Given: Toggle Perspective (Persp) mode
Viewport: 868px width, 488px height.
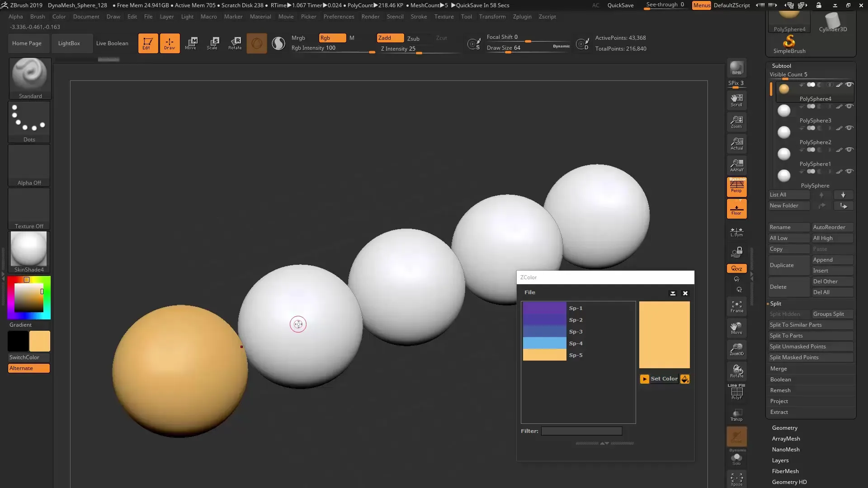Looking at the screenshot, I should [x=736, y=186].
